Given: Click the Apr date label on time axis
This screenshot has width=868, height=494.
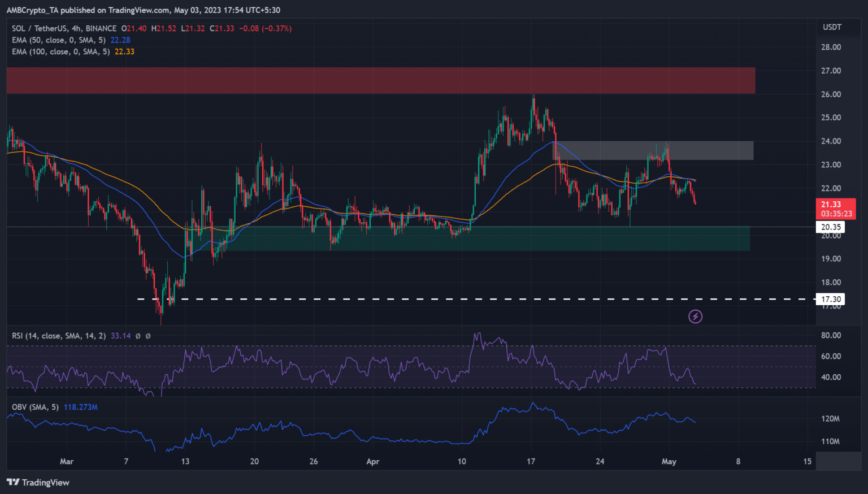Looking at the screenshot, I should click(x=372, y=461).
